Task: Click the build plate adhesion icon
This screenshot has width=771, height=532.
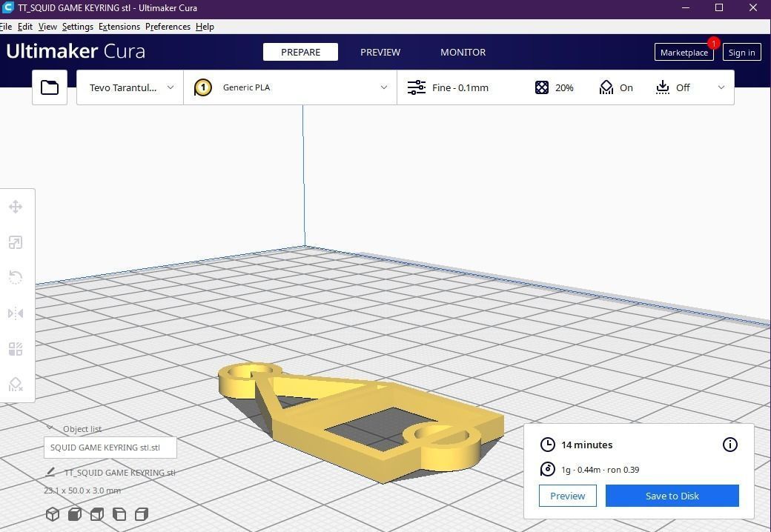Action: (662, 87)
